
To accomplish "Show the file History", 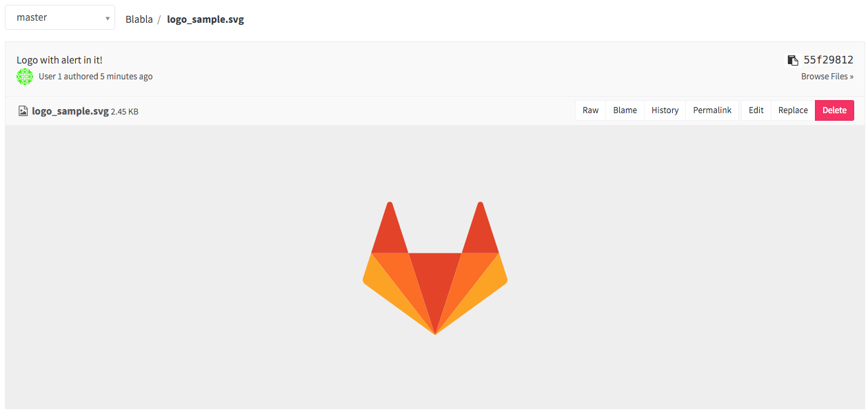I will 664,110.
